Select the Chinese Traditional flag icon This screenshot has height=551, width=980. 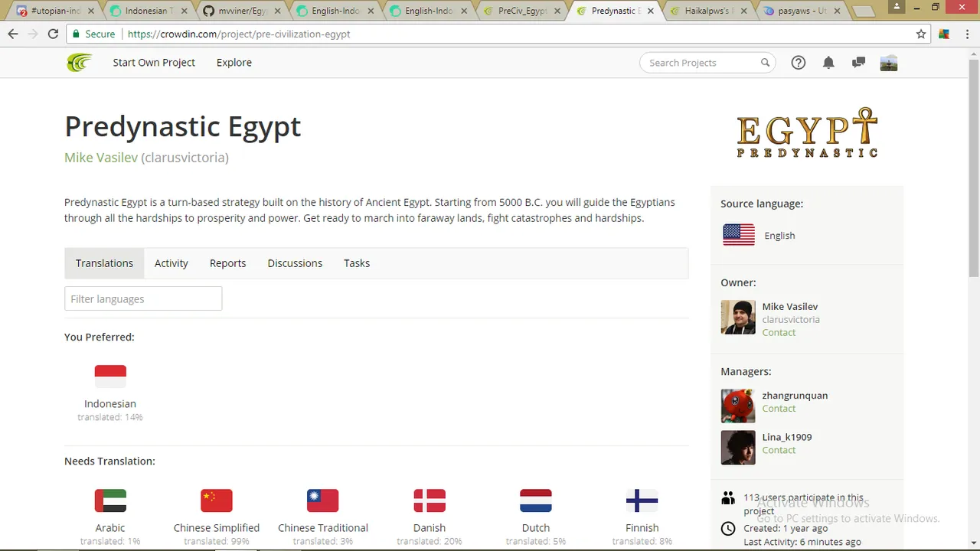click(x=323, y=500)
